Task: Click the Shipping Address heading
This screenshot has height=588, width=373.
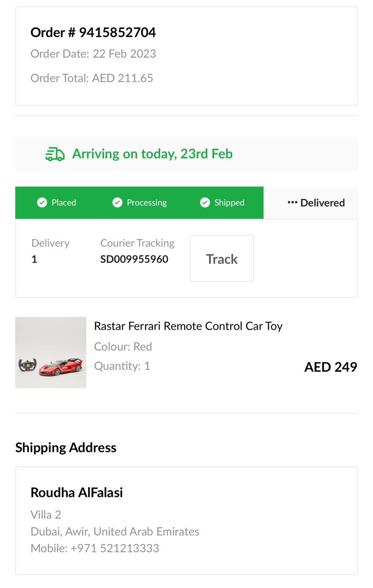Action: [x=66, y=447]
